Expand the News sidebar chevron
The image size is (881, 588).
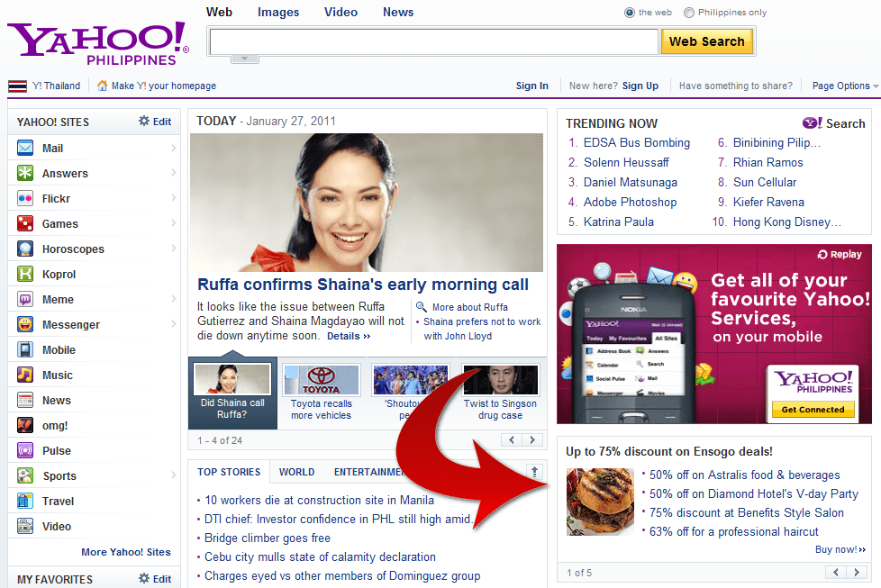175,400
